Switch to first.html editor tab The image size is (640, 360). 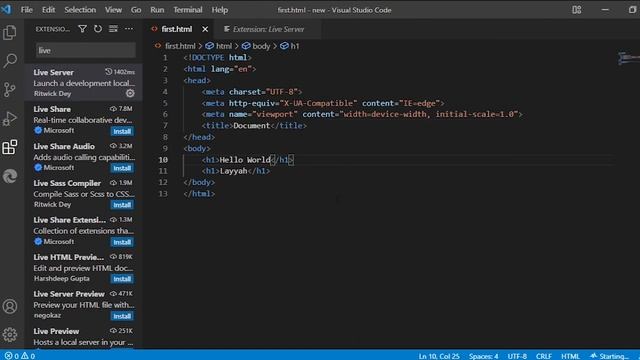click(x=176, y=29)
